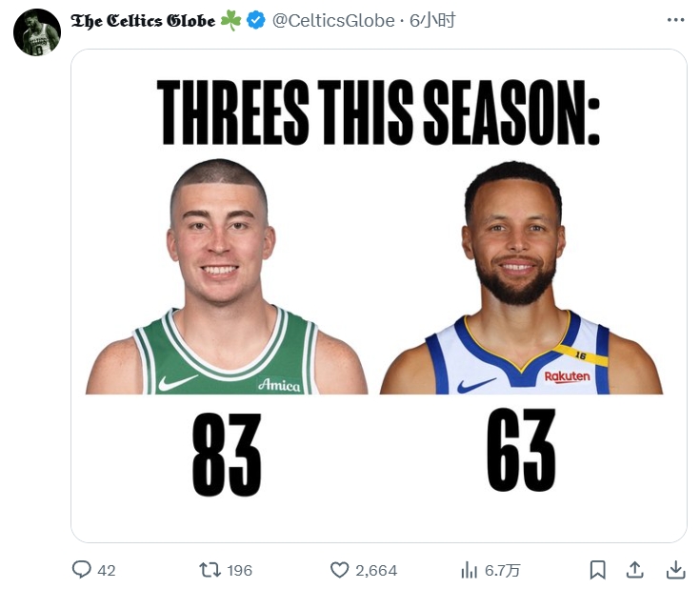Open the Celtics Globe profile avatar
Image resolution: width=700 pixels, height=589 pixels.
point(37,32)
